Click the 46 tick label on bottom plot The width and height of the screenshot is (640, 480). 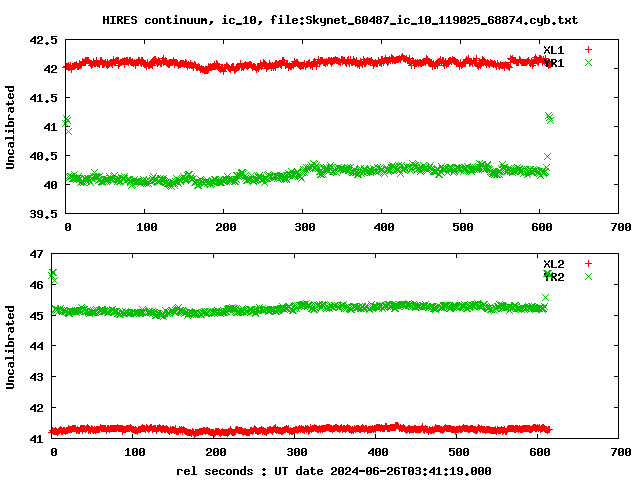[36, 285]
